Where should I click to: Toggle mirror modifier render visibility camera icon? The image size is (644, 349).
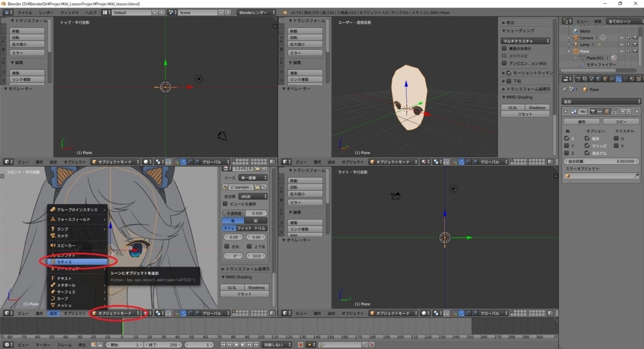pyautogui.click(x=593, y=111)
